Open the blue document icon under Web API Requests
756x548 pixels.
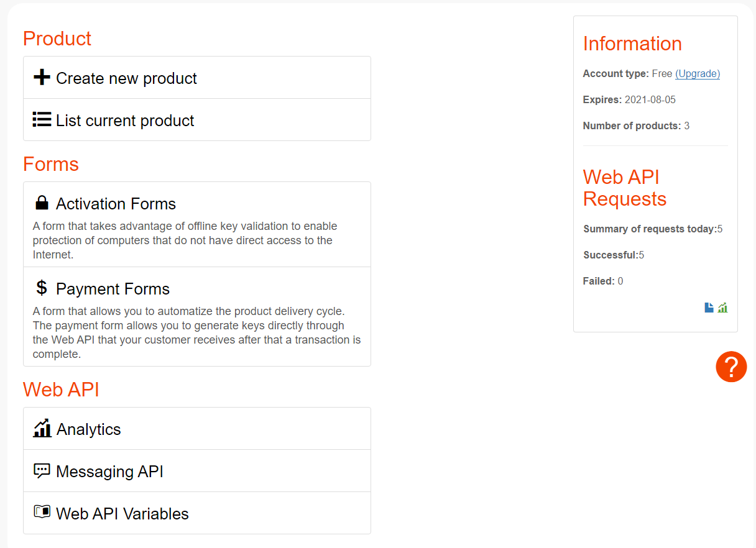(x=709, y=308)
